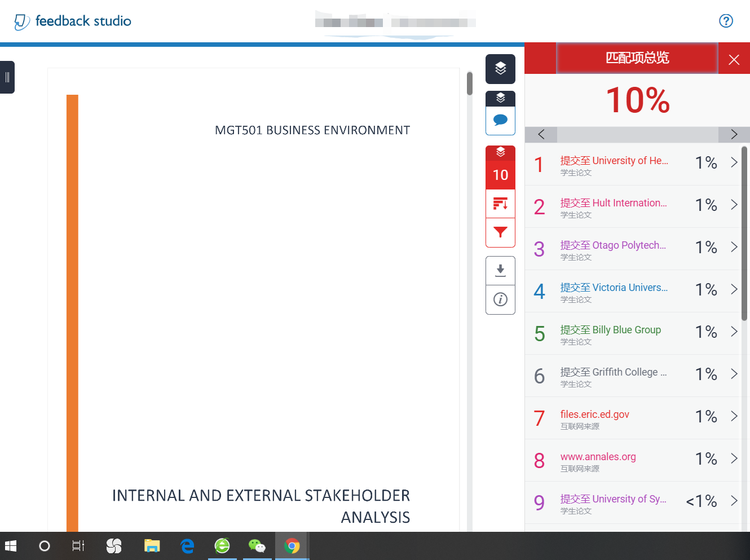
Task: Select match 提交至 University of He...
Action: (x=614, y=161)
